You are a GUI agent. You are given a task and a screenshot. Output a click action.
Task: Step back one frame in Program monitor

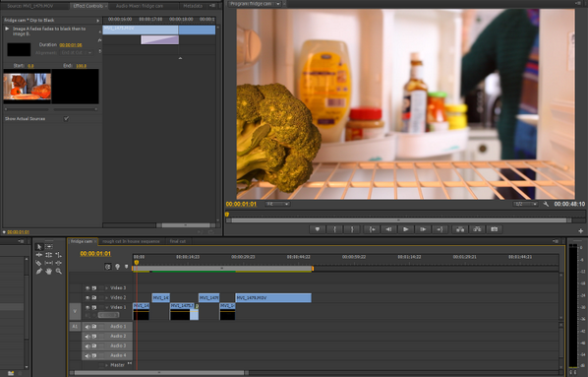pyautogui.click(x=388, y=229)
